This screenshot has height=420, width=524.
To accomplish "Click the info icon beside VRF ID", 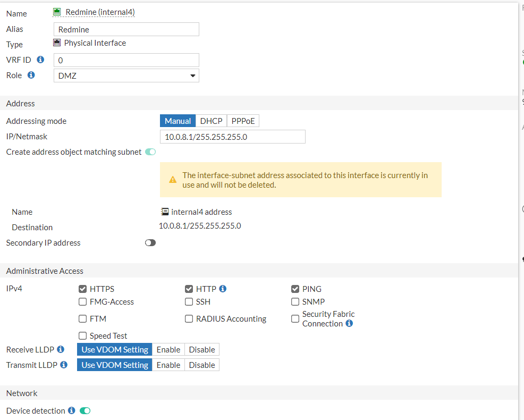I will click(x=40, y=60).
